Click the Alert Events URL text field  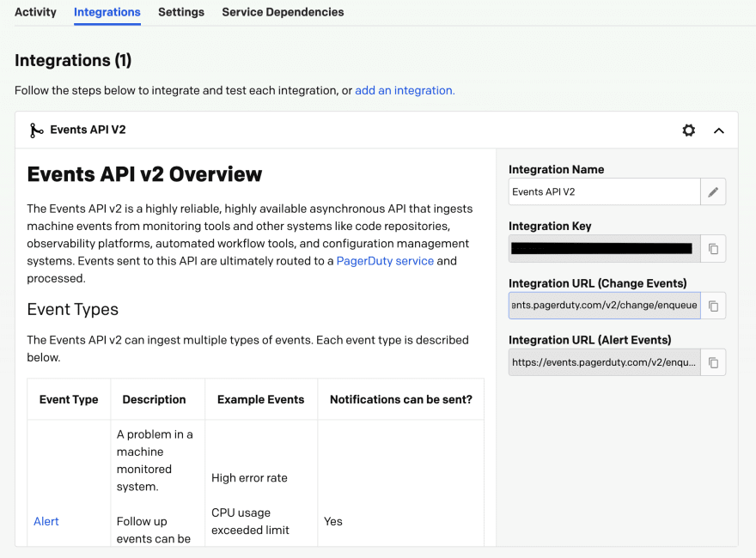coord(601,361)
